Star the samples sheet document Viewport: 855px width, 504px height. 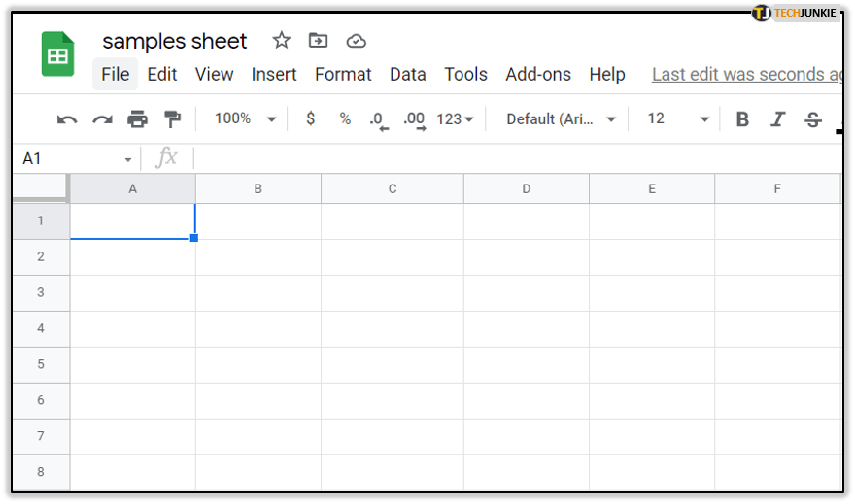coord(282,41)
